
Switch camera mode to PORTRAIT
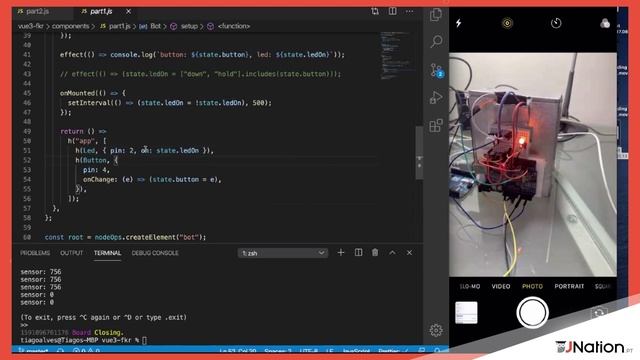click(x=569, y=287)
